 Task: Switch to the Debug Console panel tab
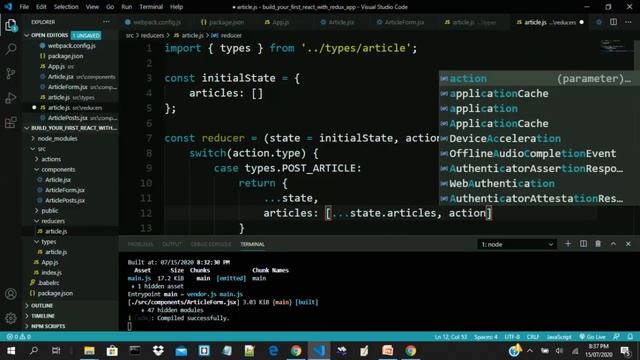pos(211,244)
